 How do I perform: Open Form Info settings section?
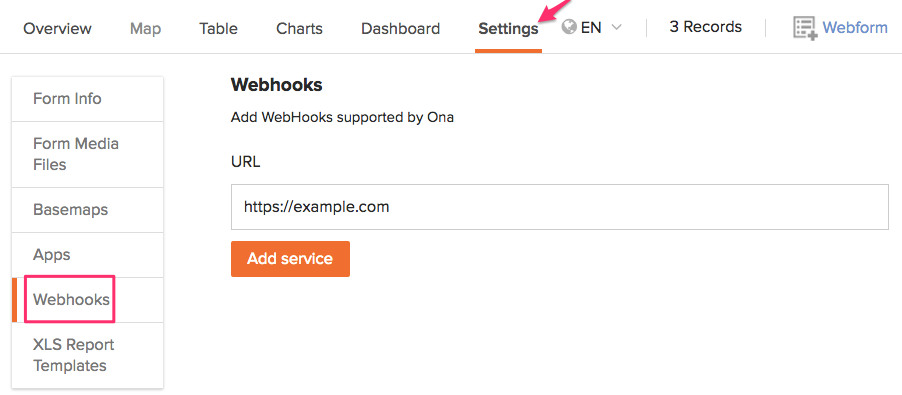[x=87, y=99]
